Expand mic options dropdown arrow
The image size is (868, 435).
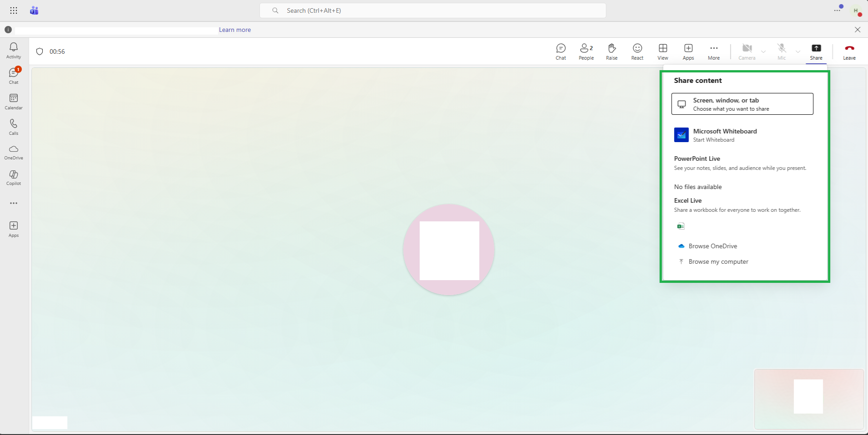pyautogui.click(x=798, y=51)
